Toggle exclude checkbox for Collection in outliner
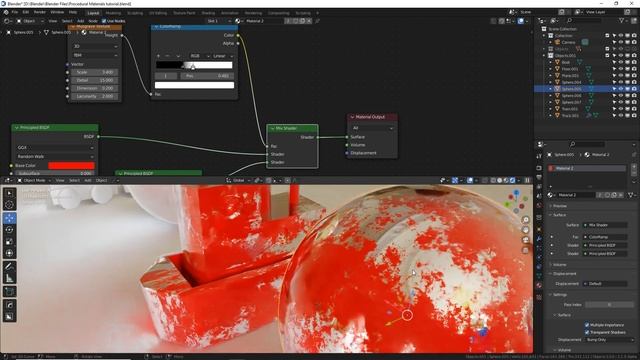The image size is (640, 360). pyautogui.click(x=607, y=36)
